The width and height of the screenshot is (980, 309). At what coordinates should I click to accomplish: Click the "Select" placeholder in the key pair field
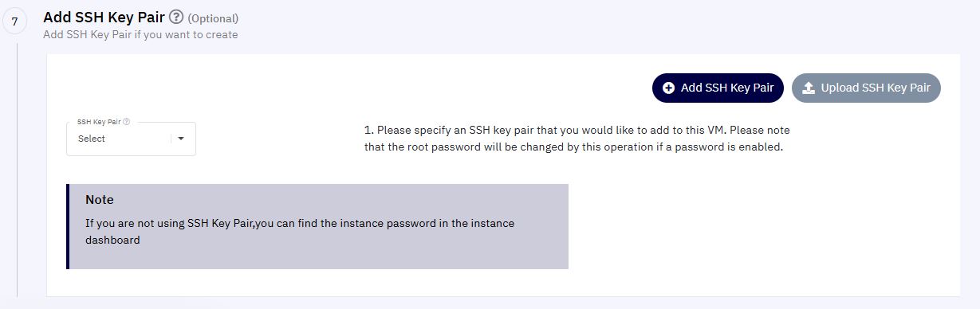[92, 139]
